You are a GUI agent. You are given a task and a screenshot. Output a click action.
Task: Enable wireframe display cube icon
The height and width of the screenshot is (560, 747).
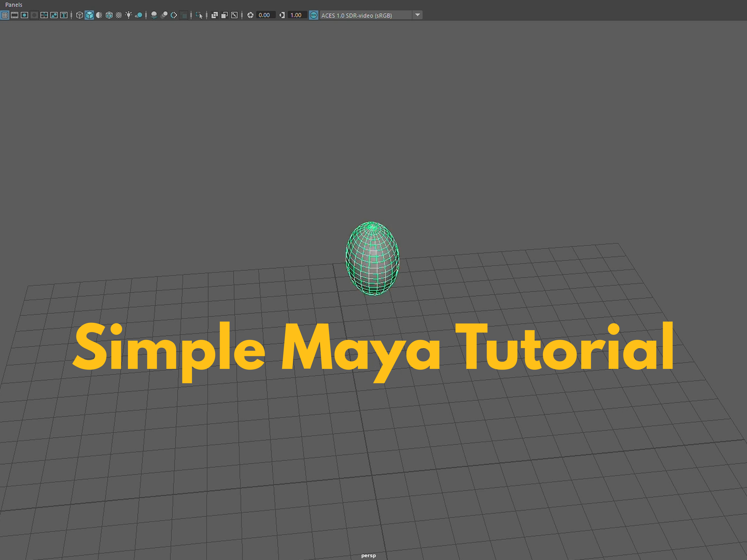[79, 15]
